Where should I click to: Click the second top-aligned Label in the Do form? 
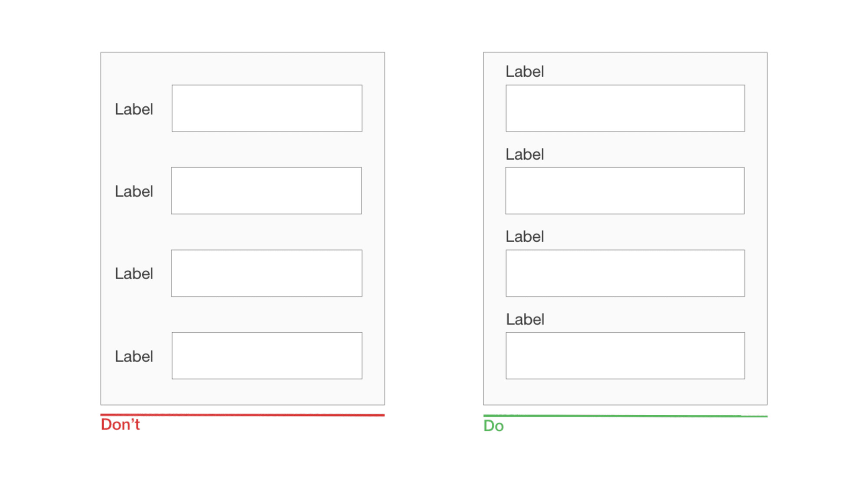(x=525, y=154)
